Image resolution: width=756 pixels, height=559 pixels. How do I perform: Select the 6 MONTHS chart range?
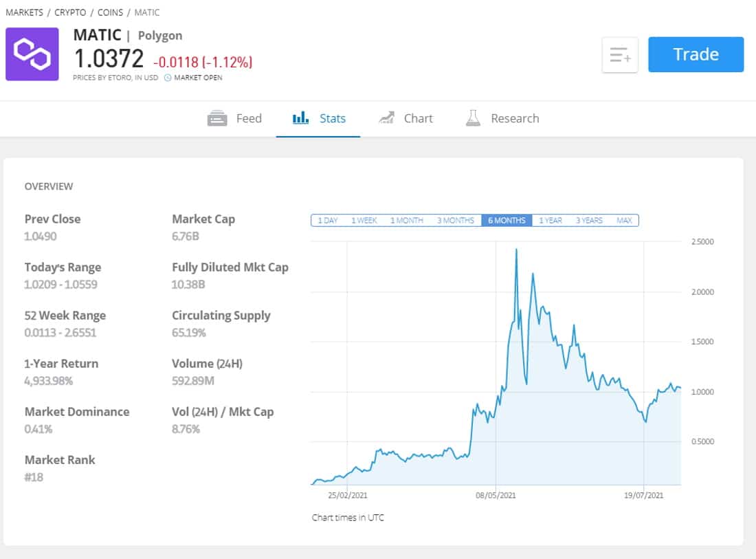click(x=507, y=221)
